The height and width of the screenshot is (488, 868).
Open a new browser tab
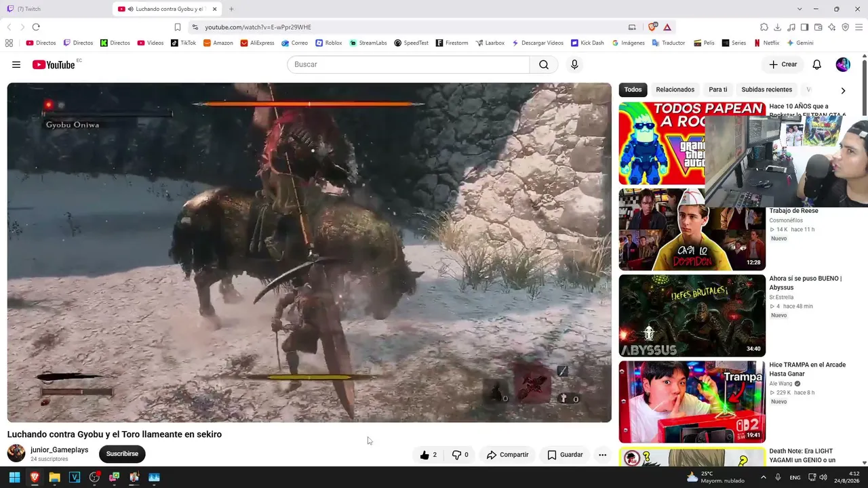231,9
